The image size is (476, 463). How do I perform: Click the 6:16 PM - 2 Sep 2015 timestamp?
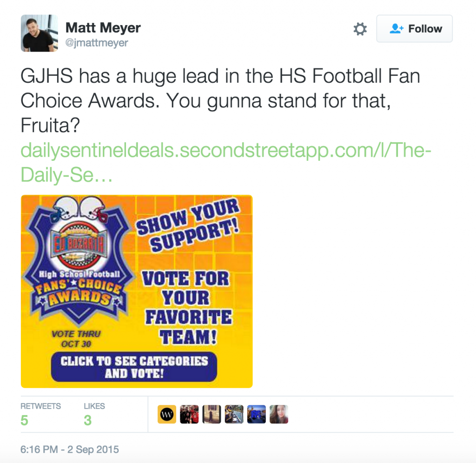(70, 450)
